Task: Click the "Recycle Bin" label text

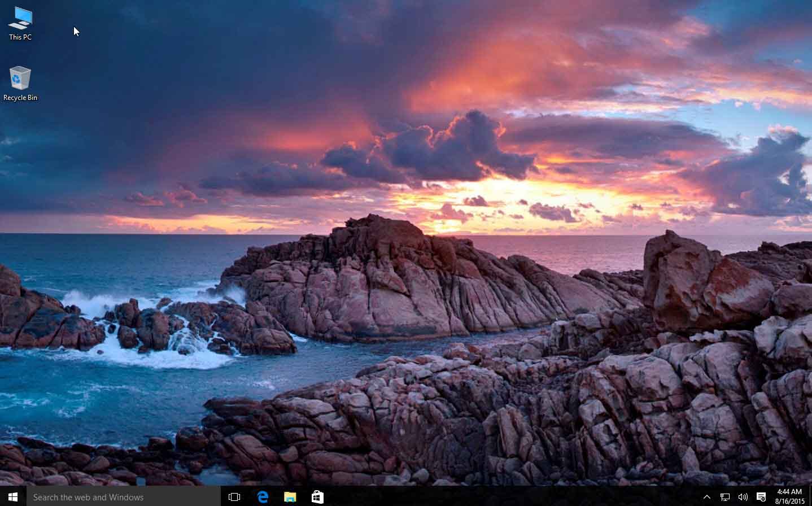Action: coord(20,98)
